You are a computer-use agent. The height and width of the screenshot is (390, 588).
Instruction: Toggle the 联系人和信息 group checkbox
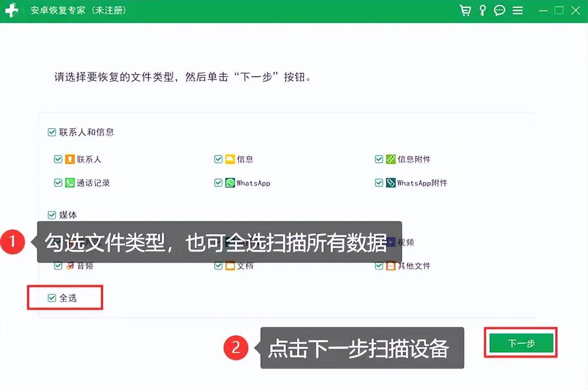[x=52, y=132]
